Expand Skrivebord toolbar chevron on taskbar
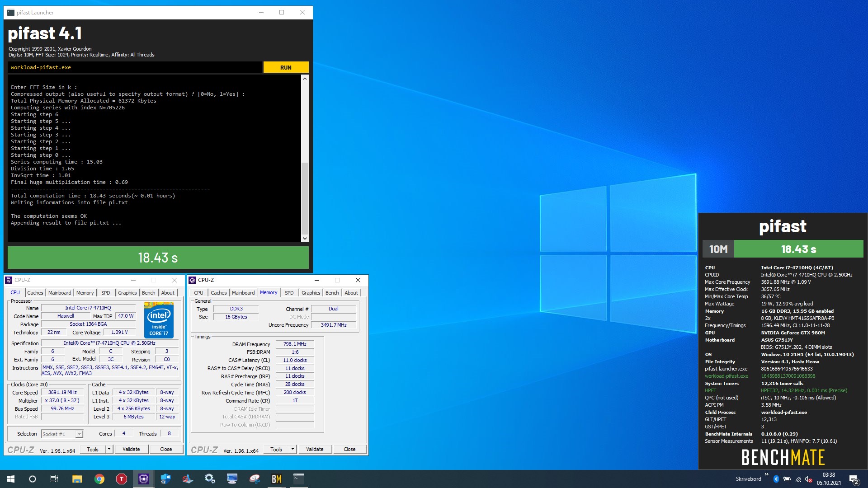The width and height of the screenshot is (868, 488). (766, 474)
